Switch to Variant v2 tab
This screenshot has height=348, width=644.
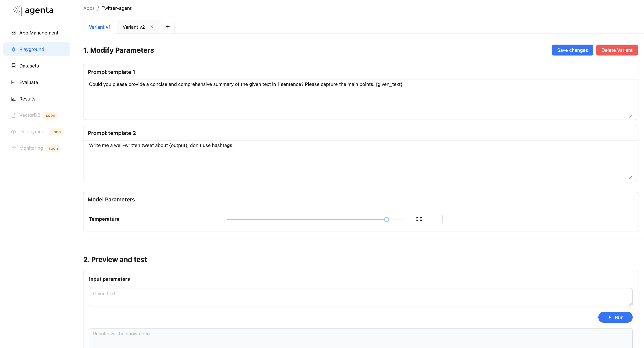pyautogui.click(x=133, y=27)
